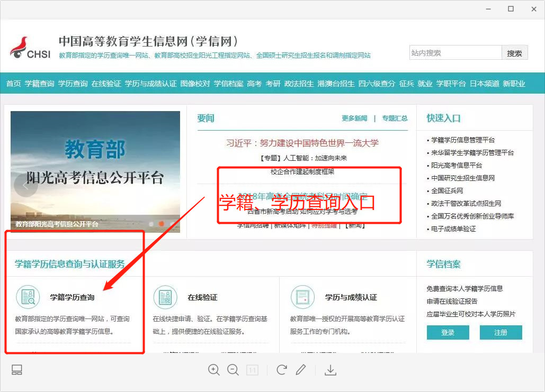Viewport: 545px width, 392px height.
Task: Open the 更多新闻 link
Action: [354, 118]
